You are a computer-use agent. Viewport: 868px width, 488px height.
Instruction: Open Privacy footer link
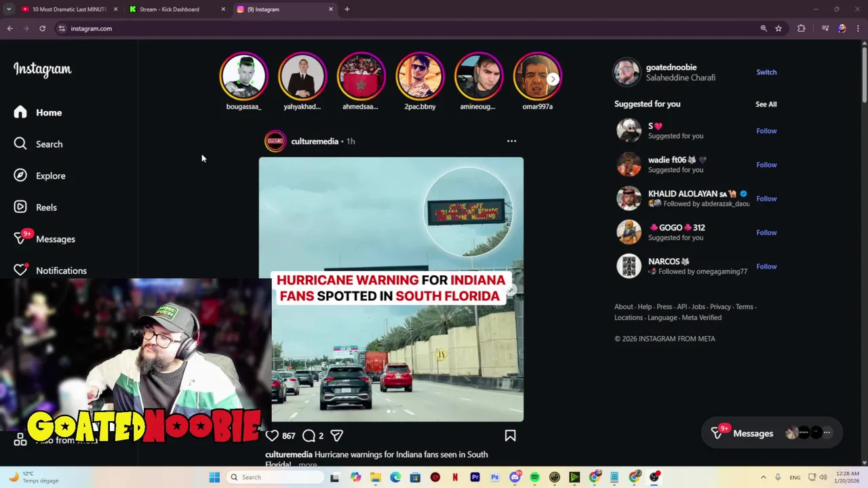point(720,306)
